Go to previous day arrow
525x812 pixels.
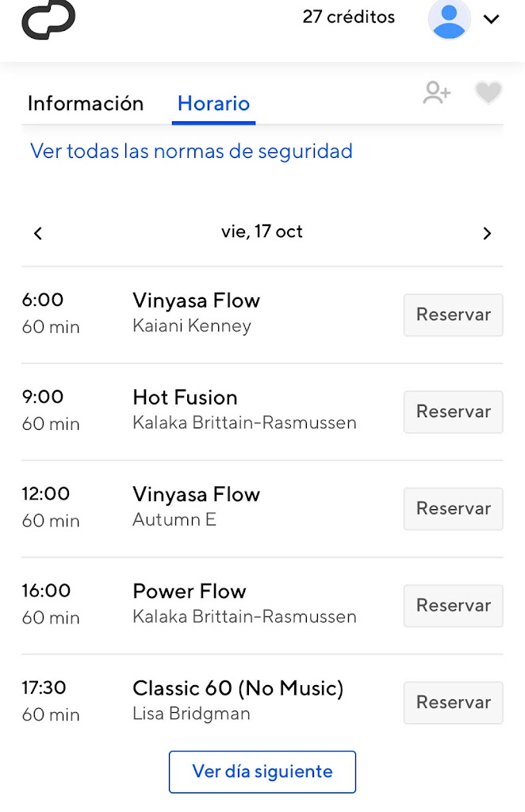click(38, 233)
